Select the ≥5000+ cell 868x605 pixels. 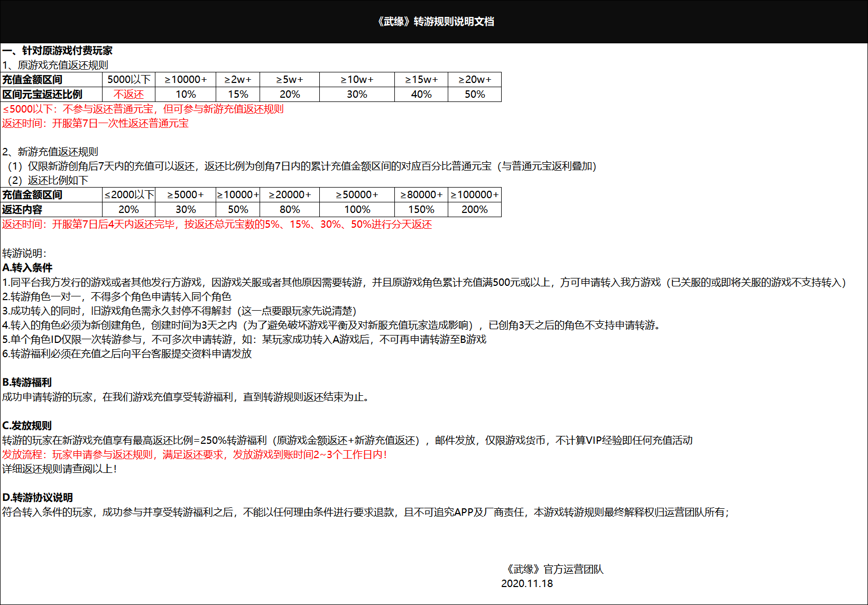point(186,194)
